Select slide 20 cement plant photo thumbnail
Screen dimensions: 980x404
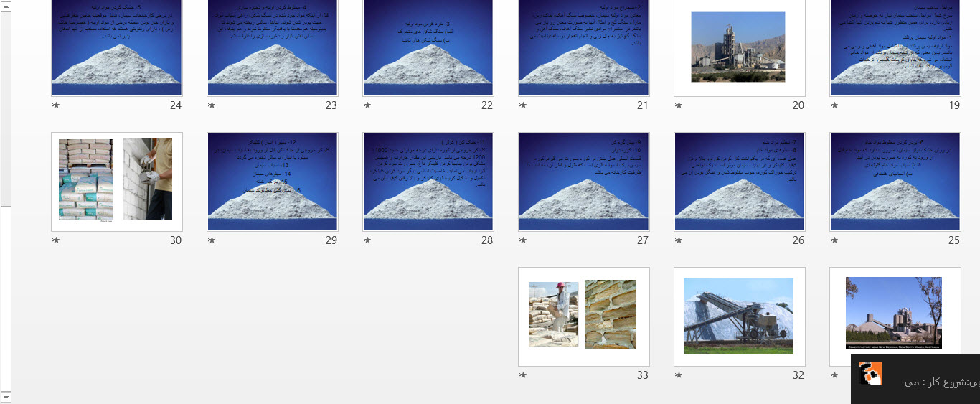740,47
